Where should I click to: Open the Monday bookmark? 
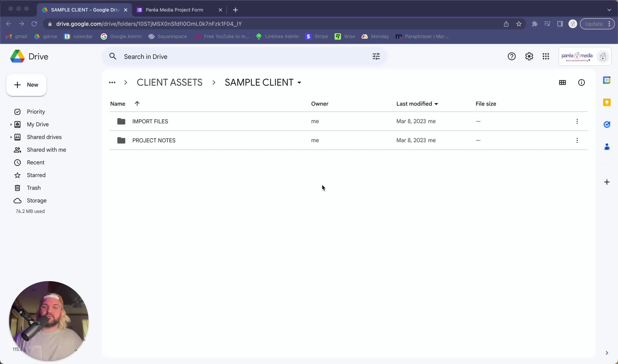pyautogui.click(x=375, y=36)
